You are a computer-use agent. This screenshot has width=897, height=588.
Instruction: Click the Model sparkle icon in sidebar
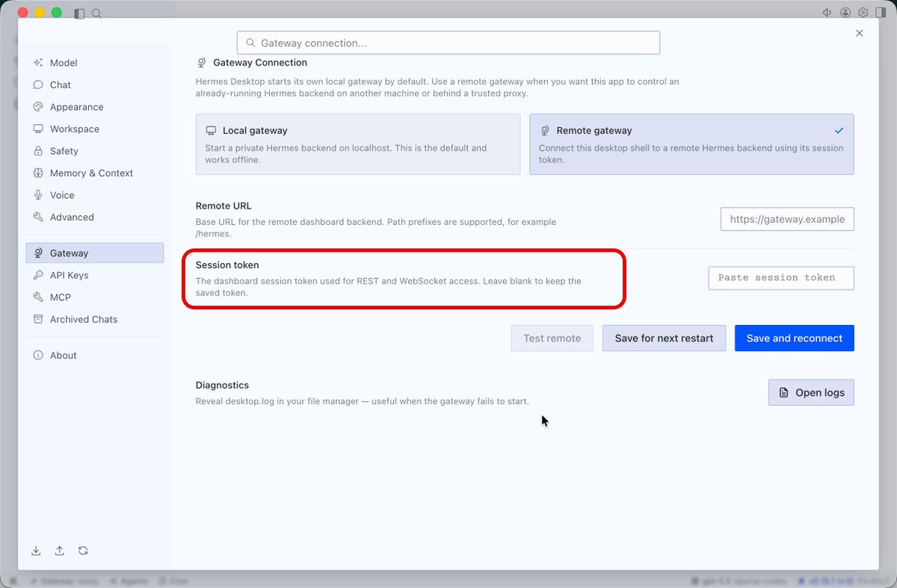38,63
